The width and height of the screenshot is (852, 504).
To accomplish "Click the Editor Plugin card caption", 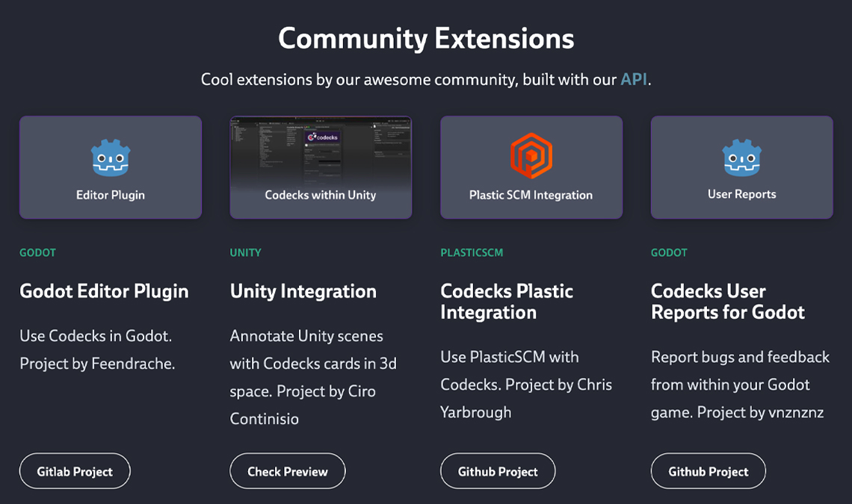I will [111, 195].
